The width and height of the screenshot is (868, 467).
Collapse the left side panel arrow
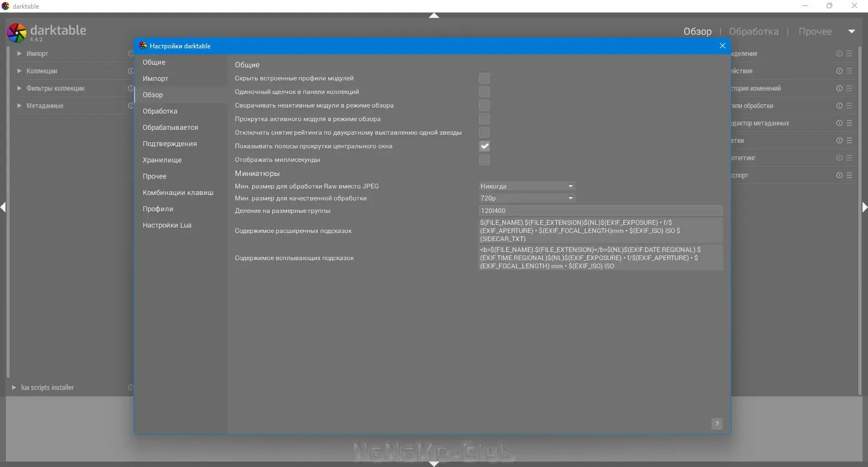(3, 207)
